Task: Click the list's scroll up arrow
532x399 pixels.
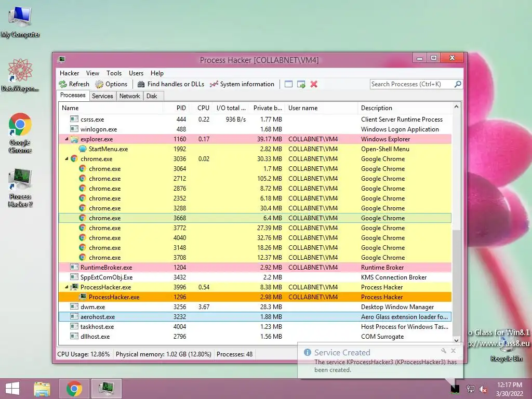Action: (456, 107)
